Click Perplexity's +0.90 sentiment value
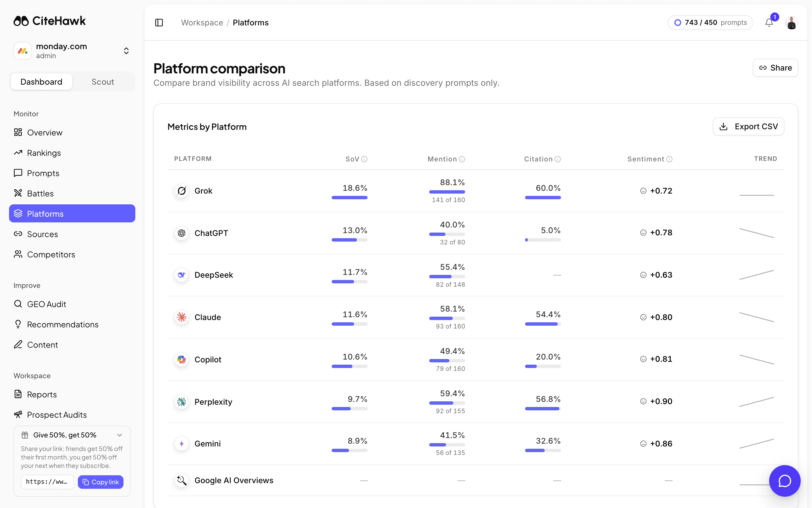 (661, 402)
